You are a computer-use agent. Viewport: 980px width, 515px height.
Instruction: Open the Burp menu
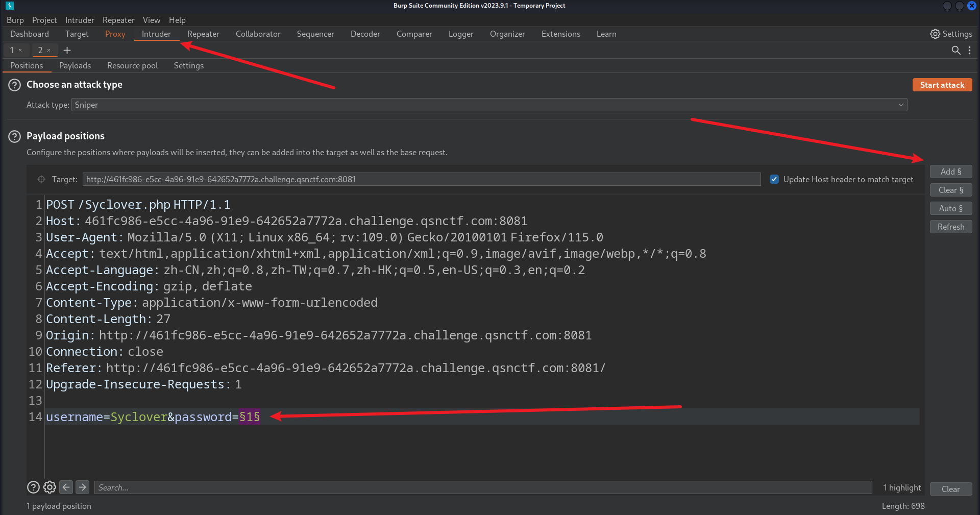15,20
